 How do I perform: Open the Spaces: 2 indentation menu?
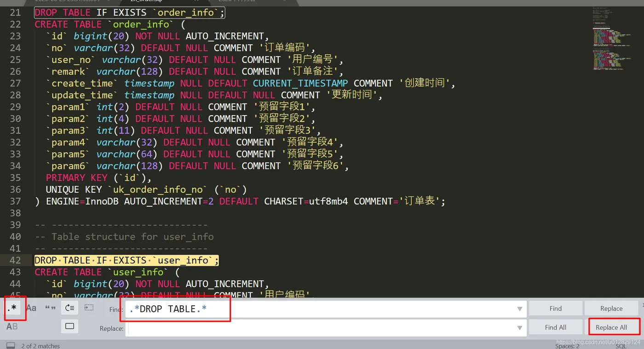tap(567, 346)
